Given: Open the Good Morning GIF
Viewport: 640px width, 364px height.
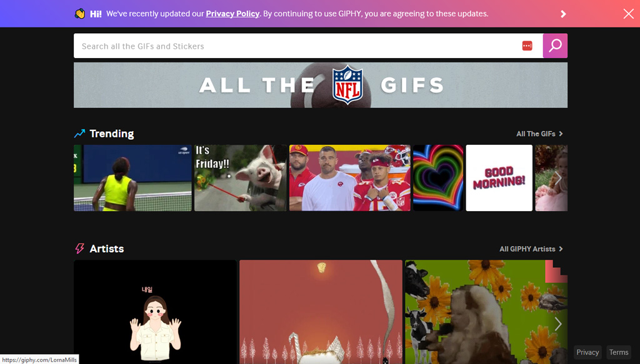Looking at the screenshot, I should click(499, 178).
